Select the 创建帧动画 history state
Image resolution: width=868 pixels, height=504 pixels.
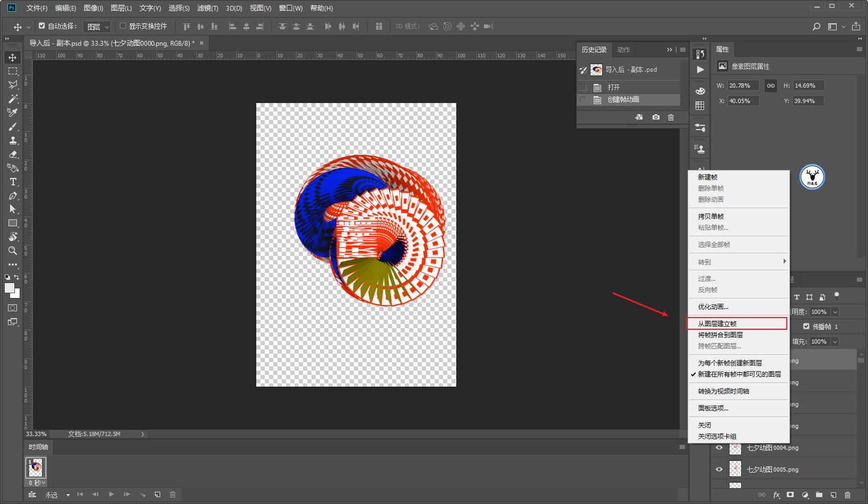click(628, 100)
